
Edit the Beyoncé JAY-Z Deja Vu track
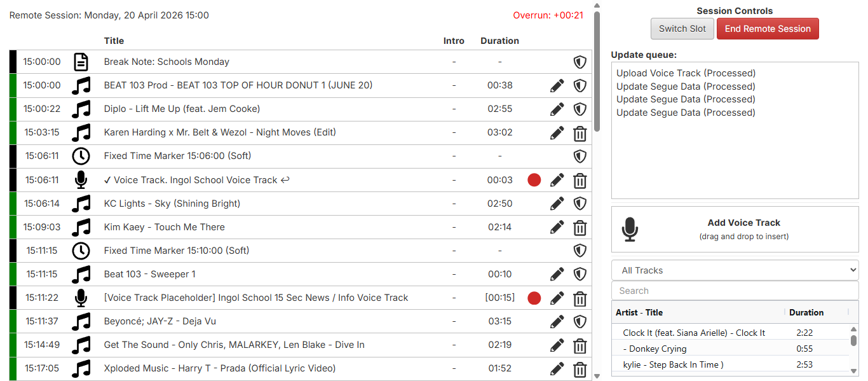(557, 321)
